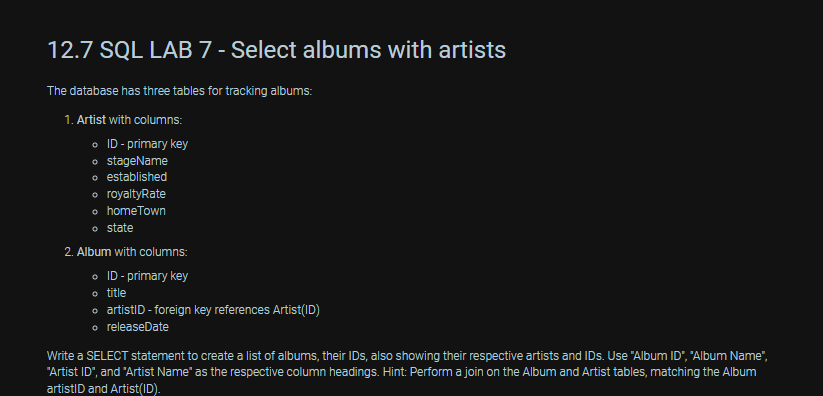Click 'The database has three tables' sentence
Screen dimensions: 823x396
[180, 91]
